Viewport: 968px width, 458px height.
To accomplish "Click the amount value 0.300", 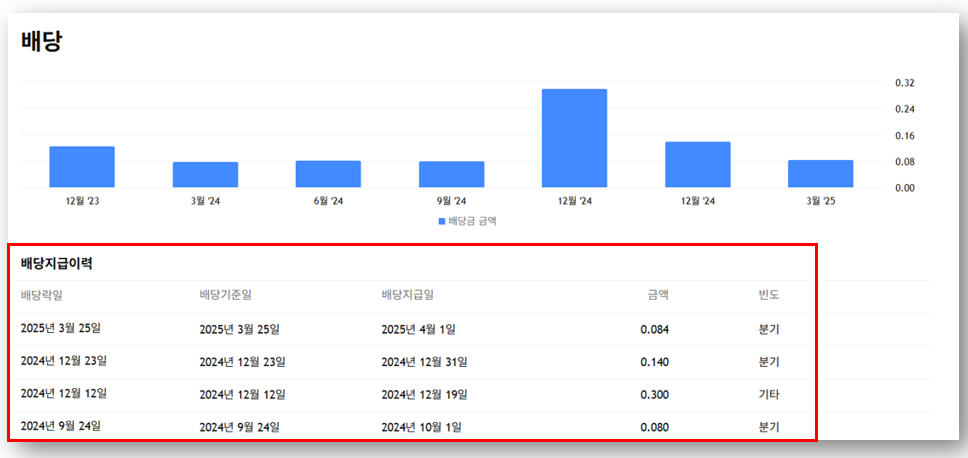I will tap(655, 394).
